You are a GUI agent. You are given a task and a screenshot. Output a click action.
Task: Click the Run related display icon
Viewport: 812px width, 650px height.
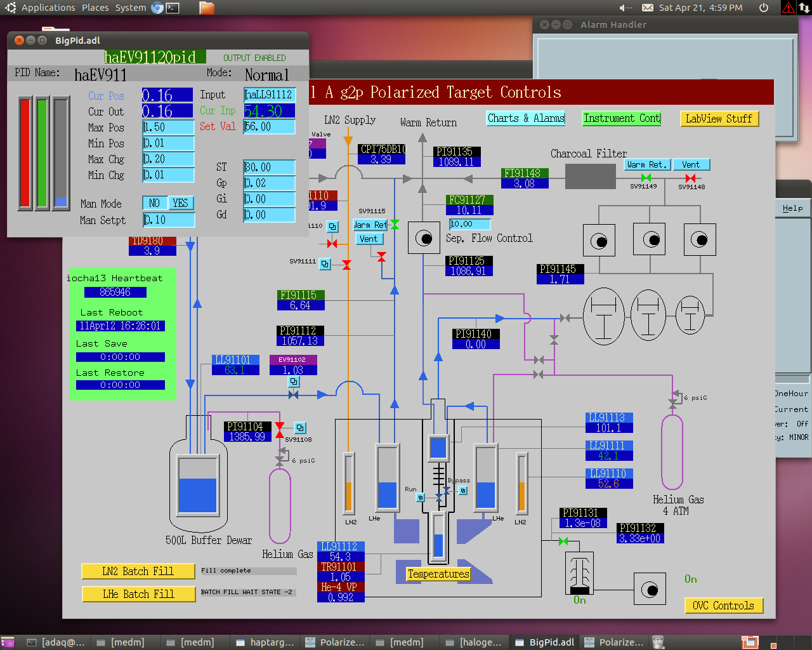point(421,498)
